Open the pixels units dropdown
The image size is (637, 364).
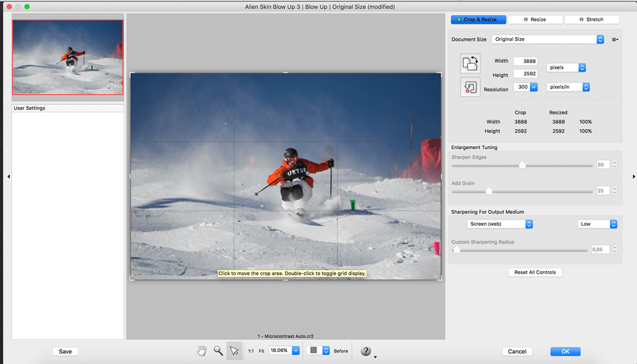(x=566, y=67)
